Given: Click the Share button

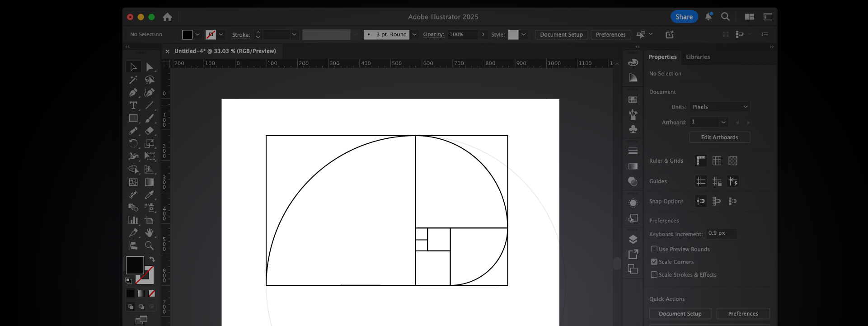Looking at the screenshot, I should [684, 17].
